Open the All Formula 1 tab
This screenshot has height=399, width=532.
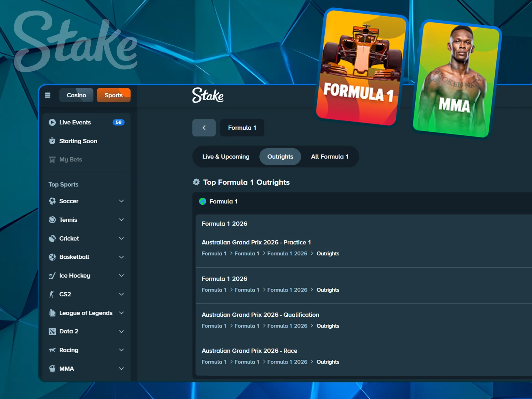click(330, 157)
